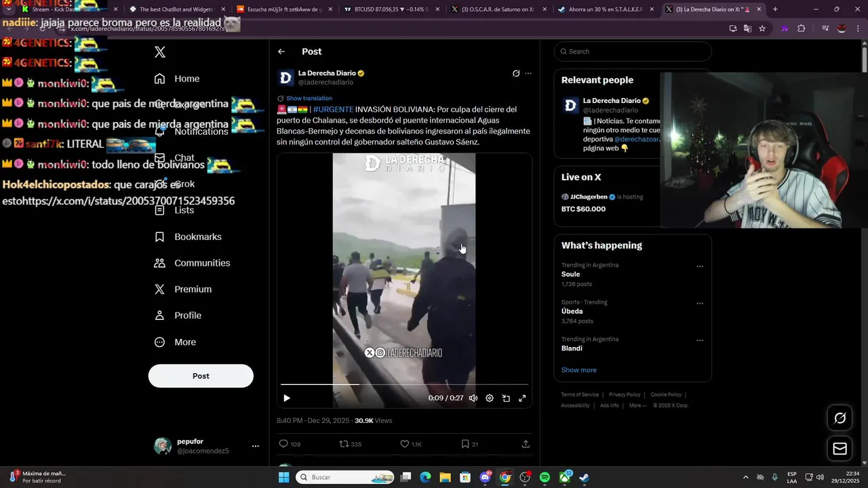Click the white Post button
868x488 pixels.
coord(201,376)
